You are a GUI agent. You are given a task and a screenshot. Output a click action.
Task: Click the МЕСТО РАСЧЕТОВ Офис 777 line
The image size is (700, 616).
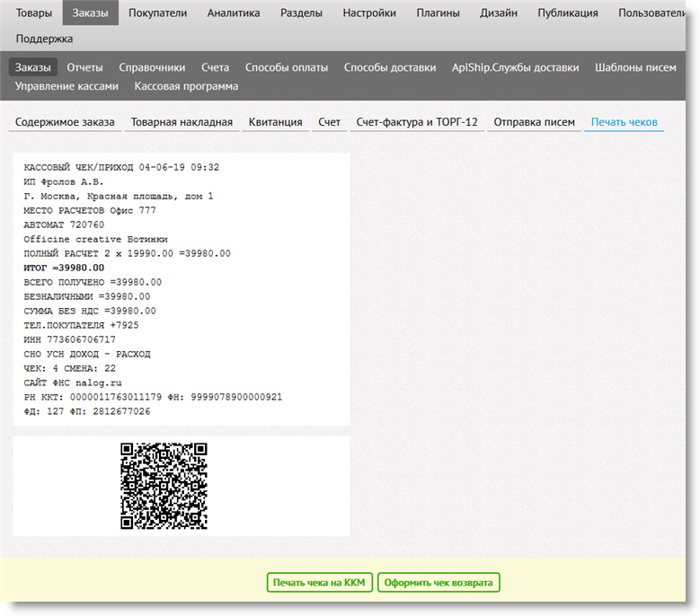(90, 210)
